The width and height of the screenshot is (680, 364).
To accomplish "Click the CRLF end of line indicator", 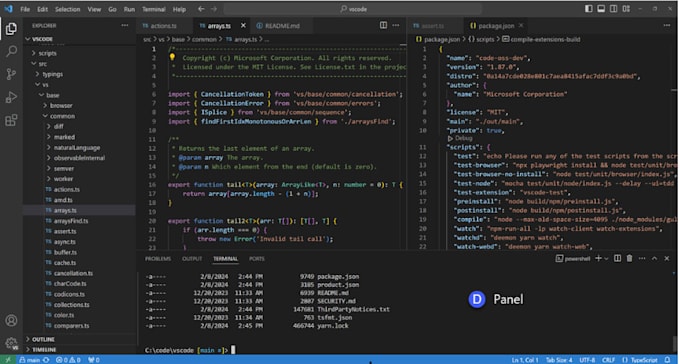I will (x=608, y=360).
